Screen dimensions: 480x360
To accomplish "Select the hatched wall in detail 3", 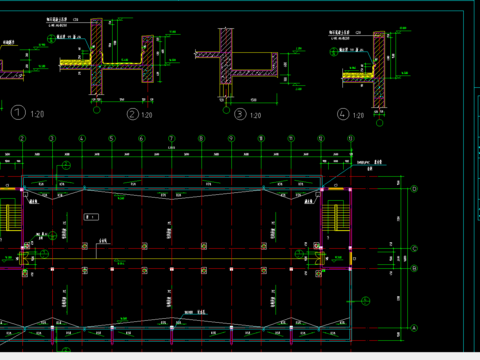I will 226,56.
